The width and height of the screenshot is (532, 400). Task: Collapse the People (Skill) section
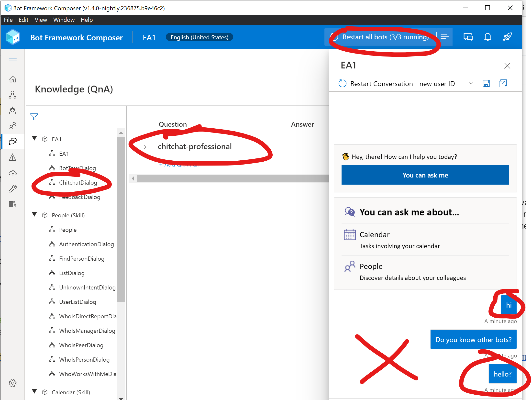34,215
